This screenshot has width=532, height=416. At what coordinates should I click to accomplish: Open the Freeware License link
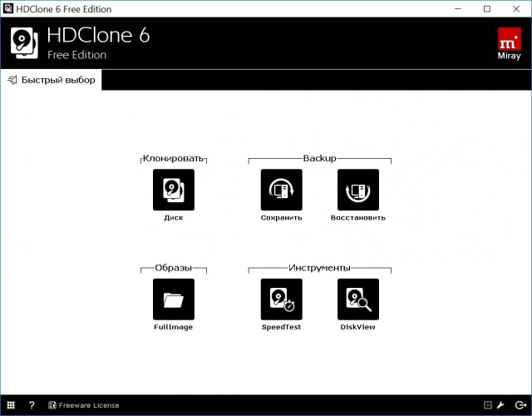tap(84, 405)
